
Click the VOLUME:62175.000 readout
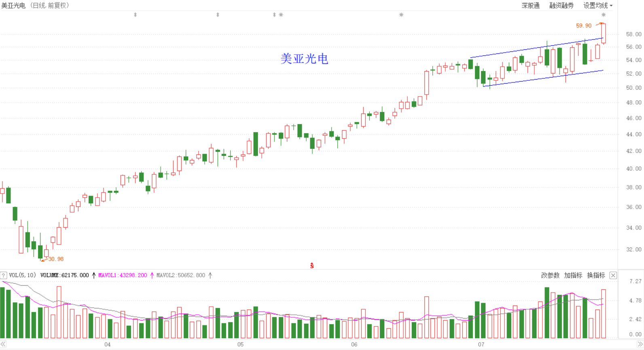[65, 275]
